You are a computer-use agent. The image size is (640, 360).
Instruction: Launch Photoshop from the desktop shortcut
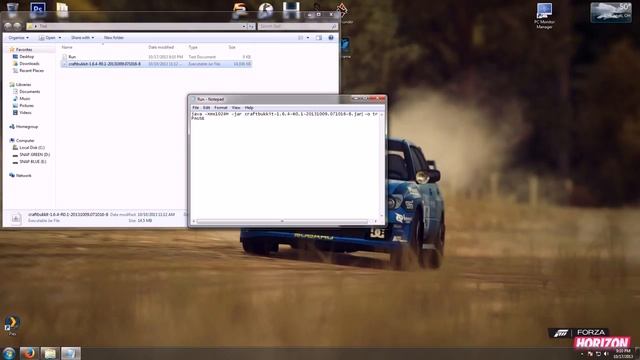click(38, 9)
